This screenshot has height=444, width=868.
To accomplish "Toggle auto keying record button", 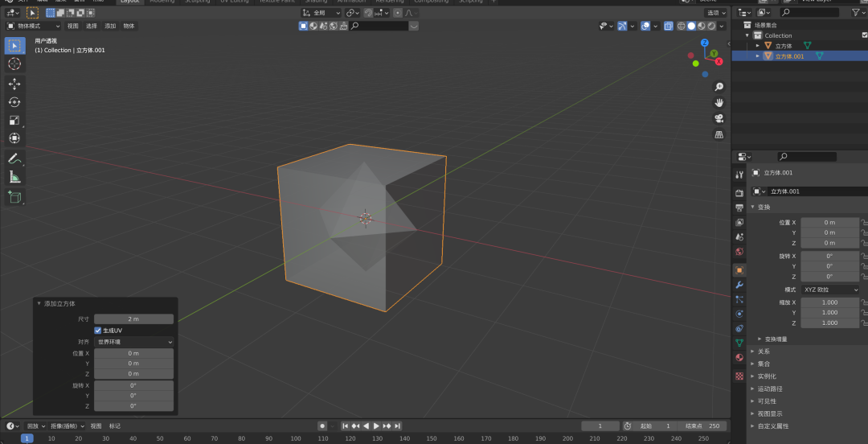I will (322, 426).
